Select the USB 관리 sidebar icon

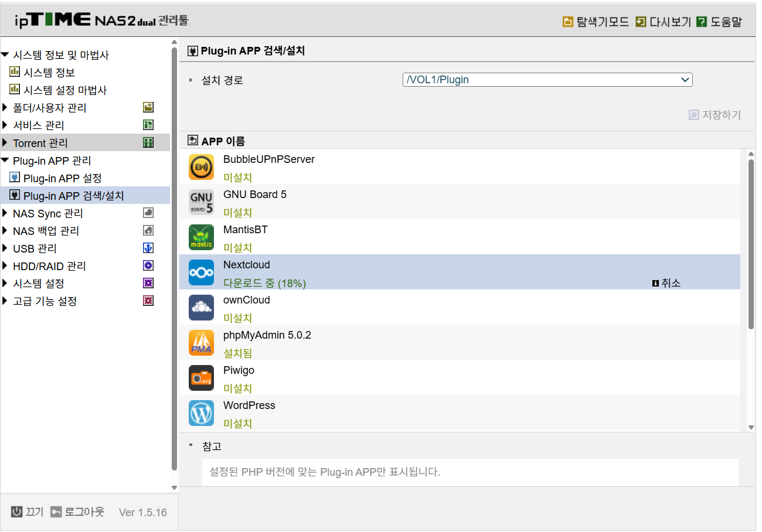148,248
